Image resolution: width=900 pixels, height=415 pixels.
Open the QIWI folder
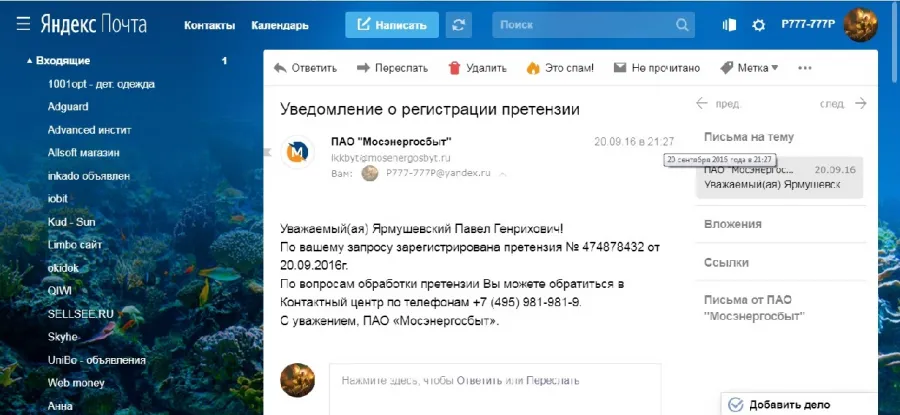click(60, 291)
